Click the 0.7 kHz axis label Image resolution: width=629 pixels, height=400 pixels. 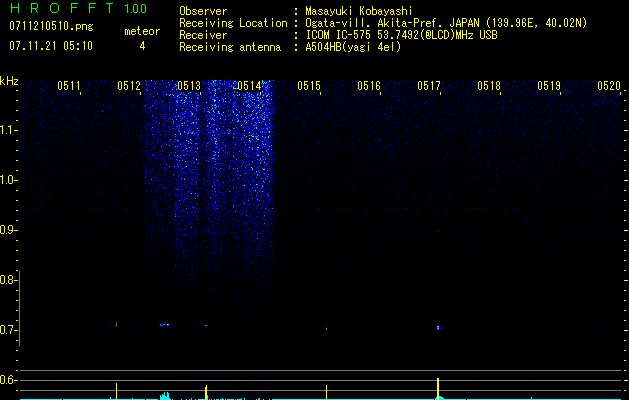8,330
